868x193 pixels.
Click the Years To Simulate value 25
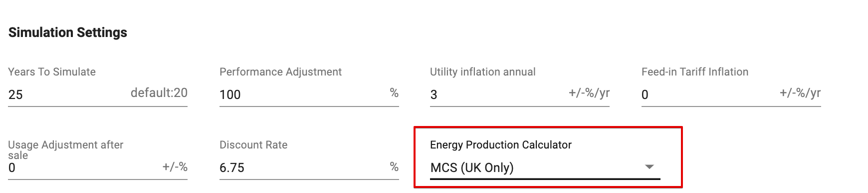pos(15,94)
